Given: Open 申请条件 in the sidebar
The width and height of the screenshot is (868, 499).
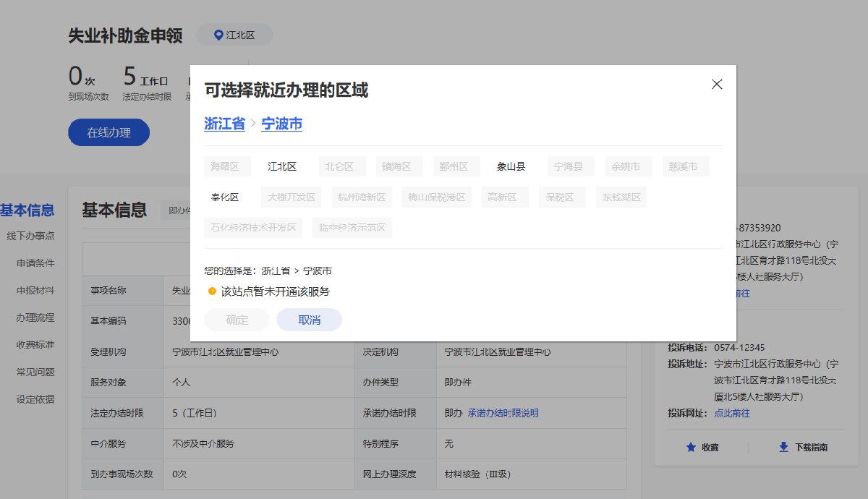Looking at the screenshot, I should 35,263.
